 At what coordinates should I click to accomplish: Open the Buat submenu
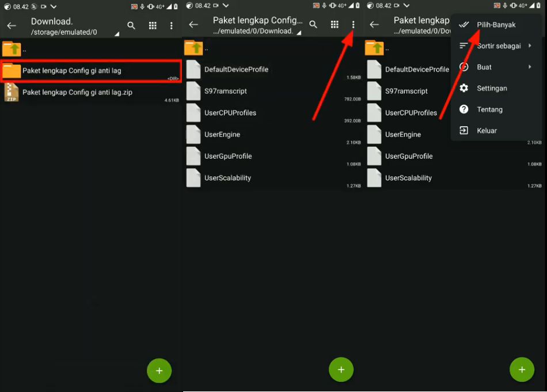[x=496, y=67]
